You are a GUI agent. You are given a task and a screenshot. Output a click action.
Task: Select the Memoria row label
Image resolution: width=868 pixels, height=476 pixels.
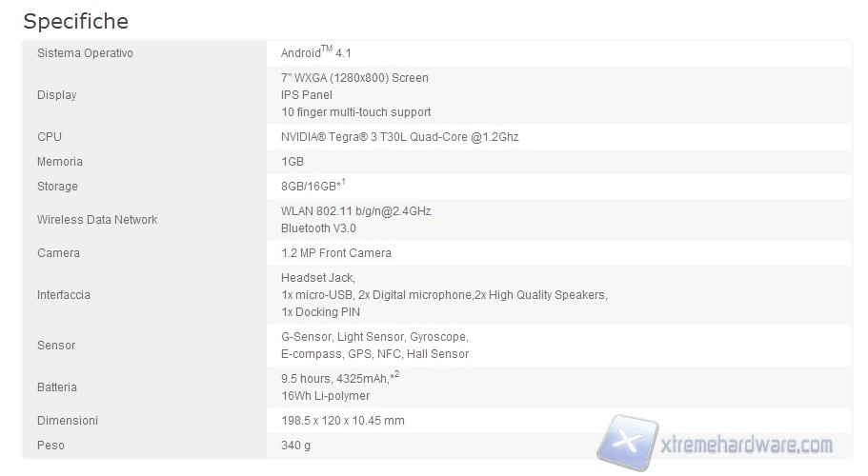59,162
